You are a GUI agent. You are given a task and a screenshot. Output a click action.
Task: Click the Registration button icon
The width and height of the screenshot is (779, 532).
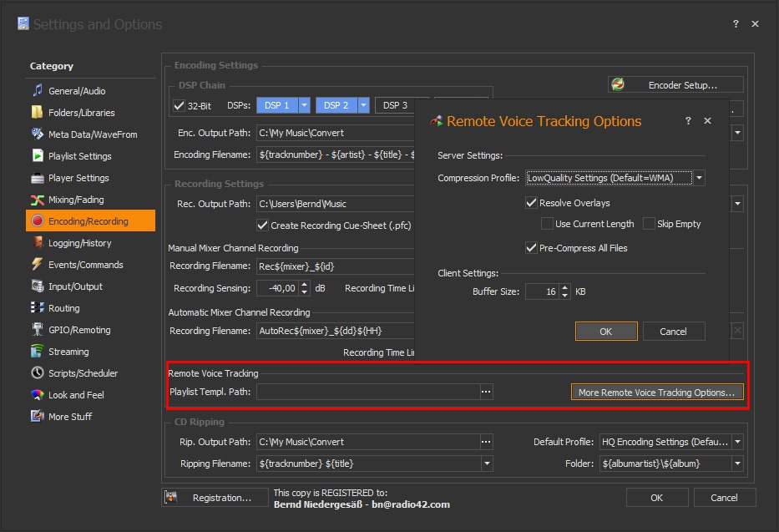coord(171,497)
